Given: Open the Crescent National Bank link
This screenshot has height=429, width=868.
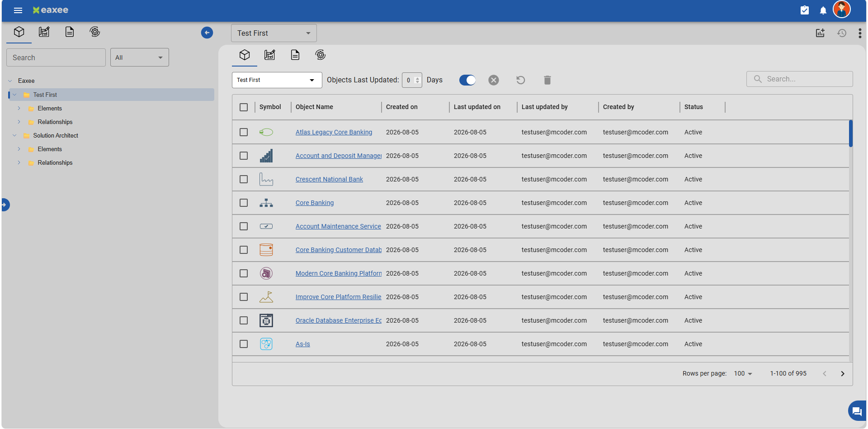Looking at the screenshot, I should tap(329, 179).
